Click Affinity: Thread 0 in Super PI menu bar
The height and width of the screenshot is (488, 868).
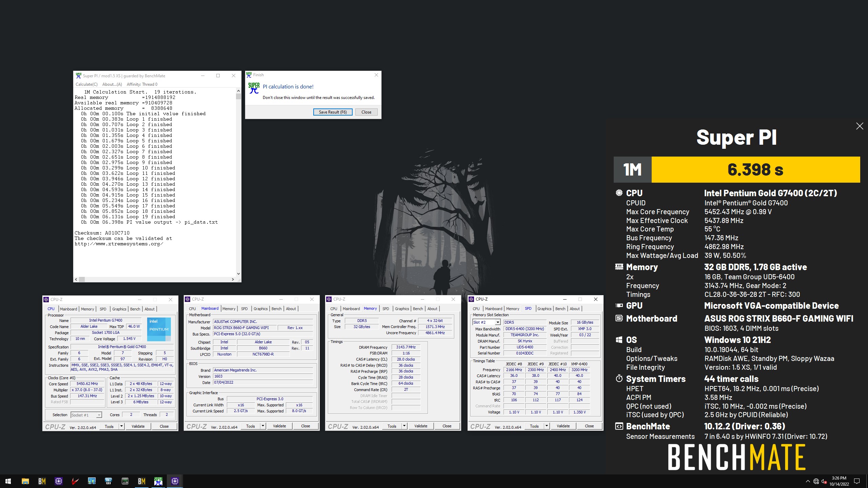point(142,84)
